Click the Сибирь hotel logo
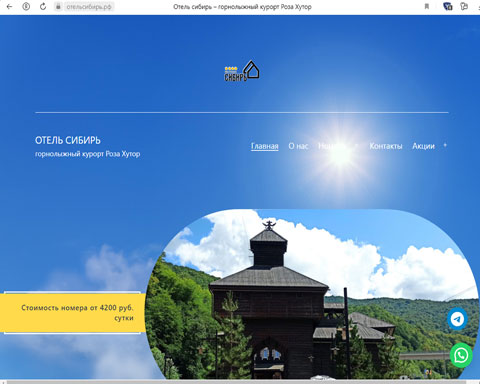Viewport: 480px width, 384px height. 242,71
